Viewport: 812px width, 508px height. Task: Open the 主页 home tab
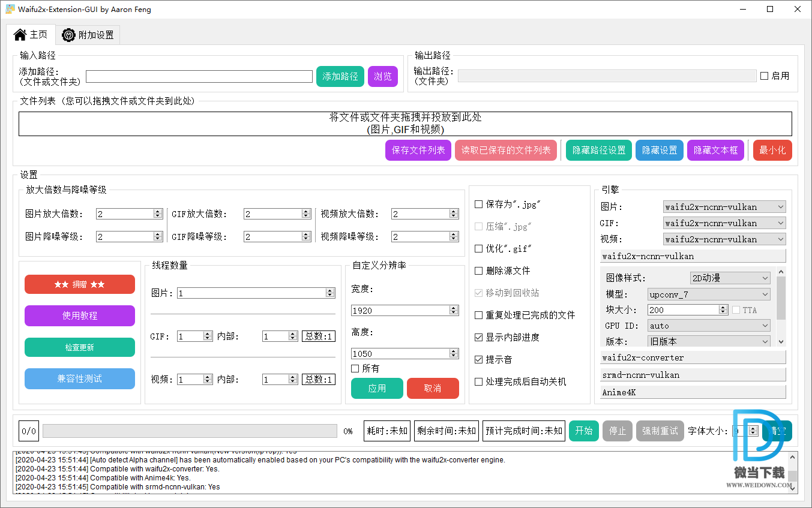(31, 34)
